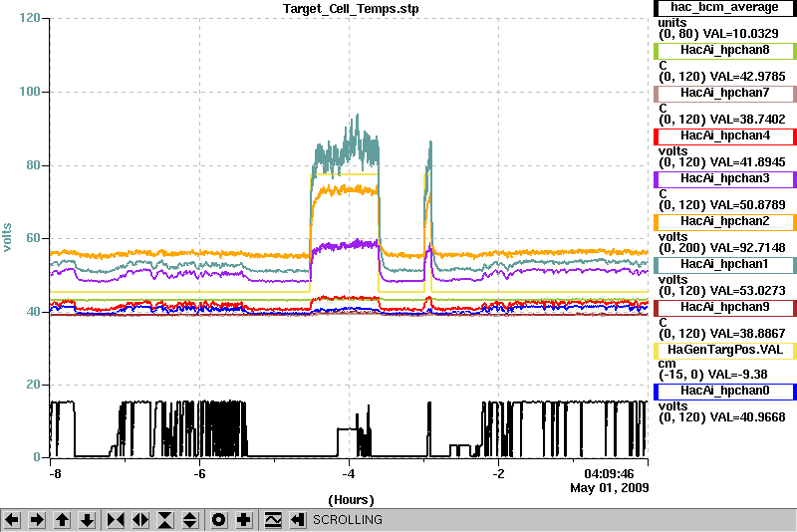Click the VAL=92.7148 reading text
Viewport: 797px width, 532px height.
(x=748, y=248)
